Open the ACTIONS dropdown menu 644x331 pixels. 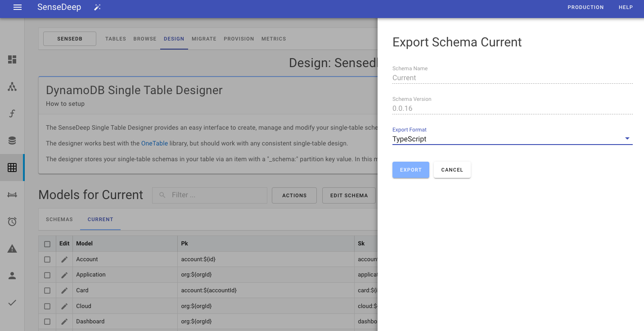click(x=294, y=195)
